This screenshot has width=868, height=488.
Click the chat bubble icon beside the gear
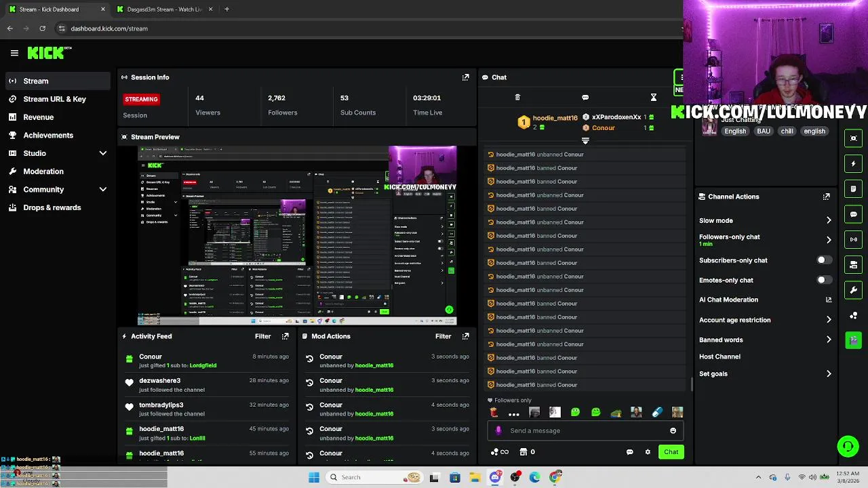point(629,452)
